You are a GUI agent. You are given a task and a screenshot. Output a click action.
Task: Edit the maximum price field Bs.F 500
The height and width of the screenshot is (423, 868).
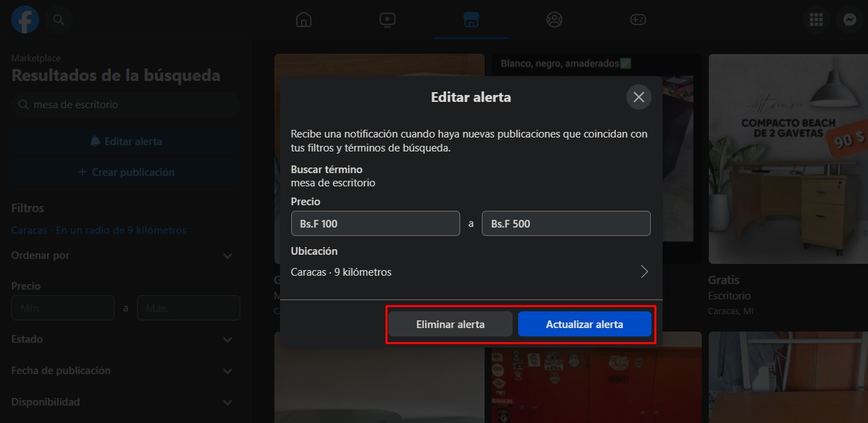coord(566,223)
